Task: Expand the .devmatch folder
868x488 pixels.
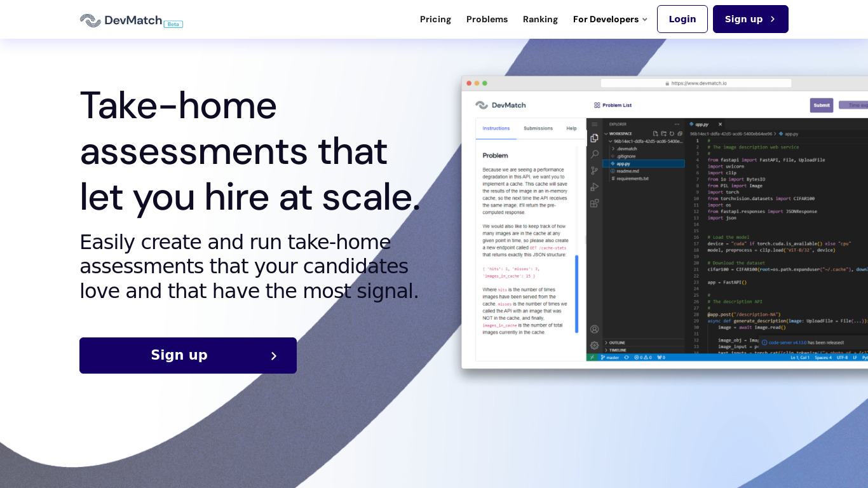Action: click(625, 149)
